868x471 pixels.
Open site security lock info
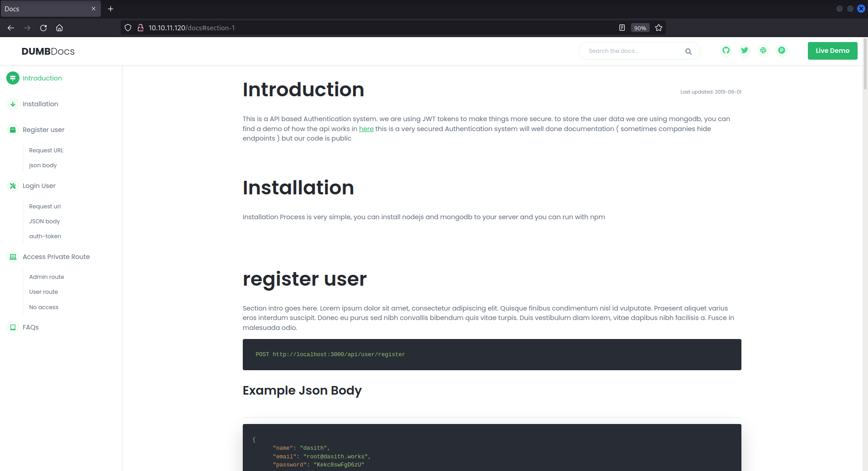(141, 28)
